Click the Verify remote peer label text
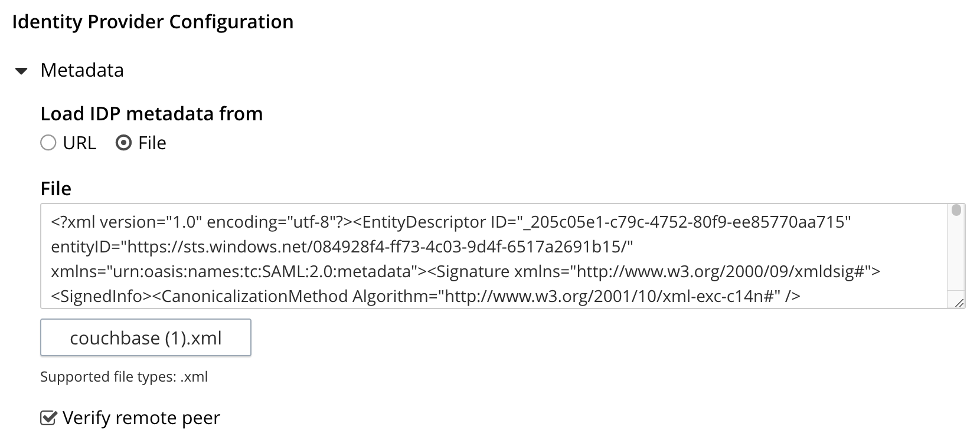980x440 pixels. 141,418
